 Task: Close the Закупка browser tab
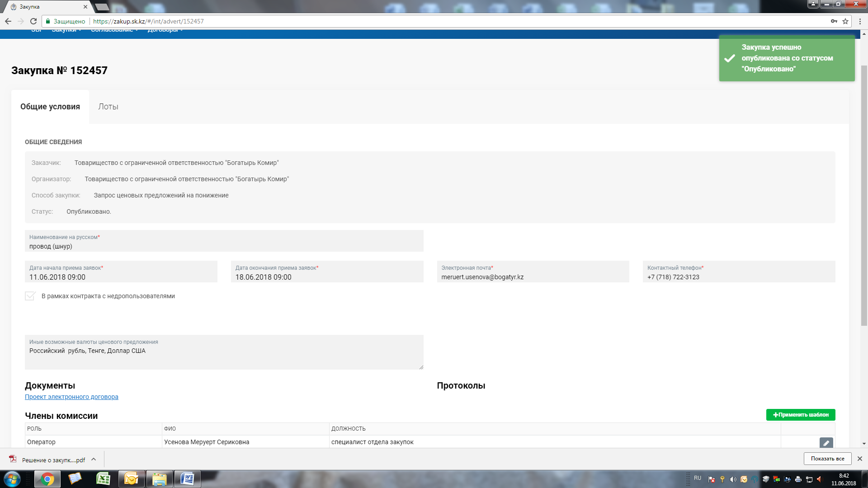coord(85,7)
